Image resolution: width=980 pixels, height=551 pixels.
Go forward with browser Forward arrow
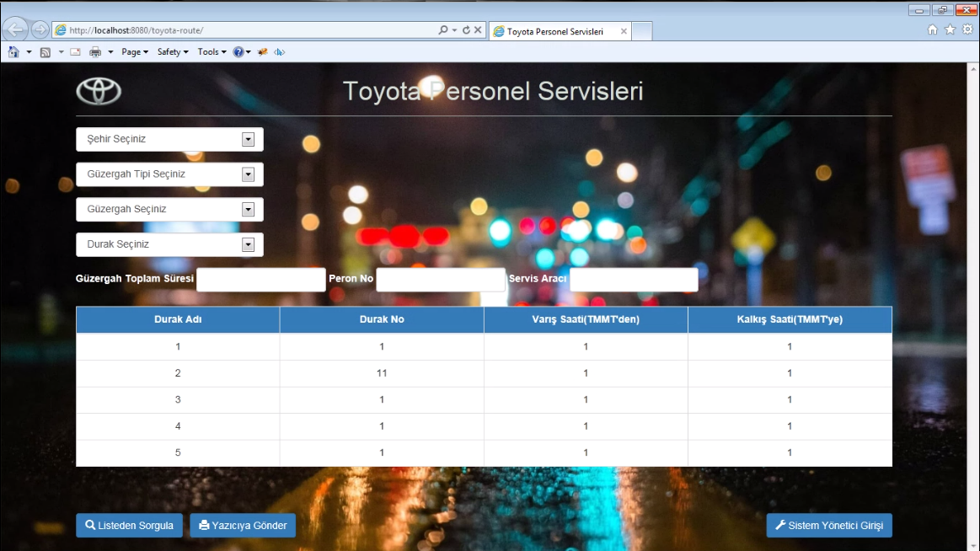point(40,29)
